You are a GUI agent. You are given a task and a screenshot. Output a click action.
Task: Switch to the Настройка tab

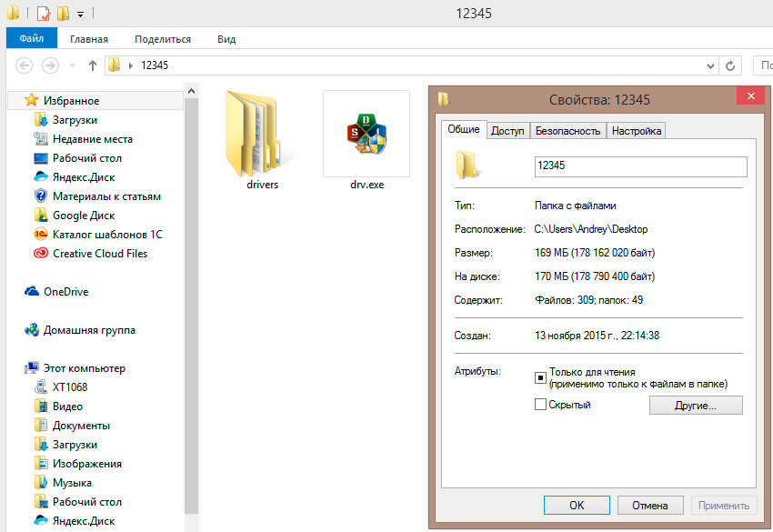[637, 131]
